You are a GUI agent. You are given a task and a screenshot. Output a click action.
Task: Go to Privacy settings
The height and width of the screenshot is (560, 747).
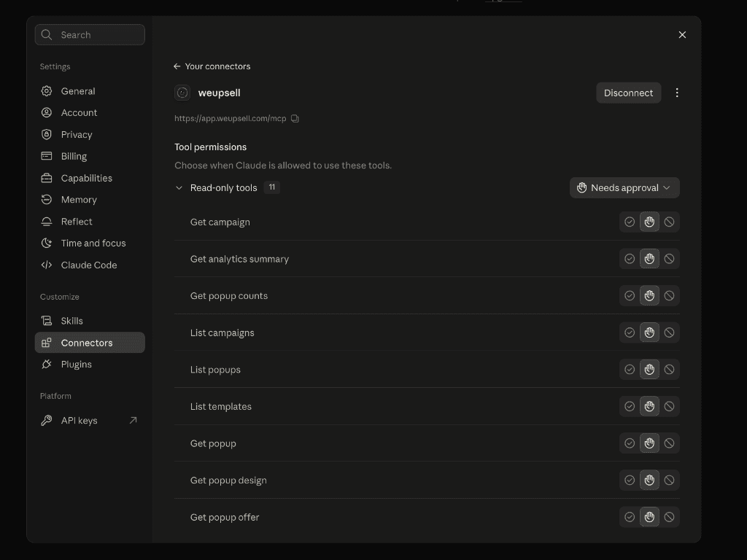[x=90, y=134]
